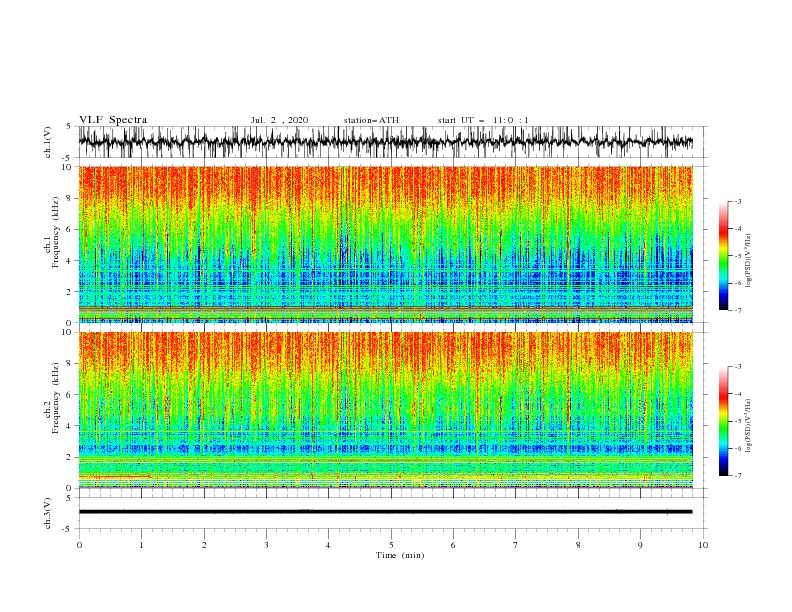Click the ch.1 waveform trace plot
792x612 pixels.
[385, 142]
